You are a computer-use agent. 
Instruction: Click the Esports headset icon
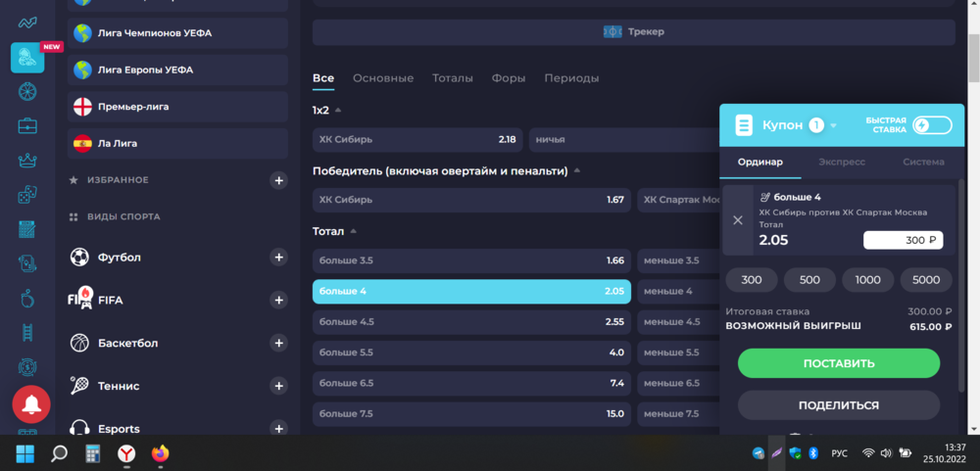coord(79,428)
